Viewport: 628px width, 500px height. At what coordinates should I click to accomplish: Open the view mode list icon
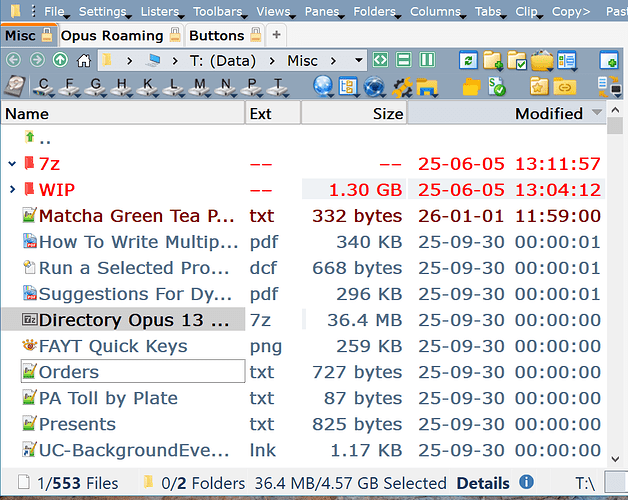point(567,60)
